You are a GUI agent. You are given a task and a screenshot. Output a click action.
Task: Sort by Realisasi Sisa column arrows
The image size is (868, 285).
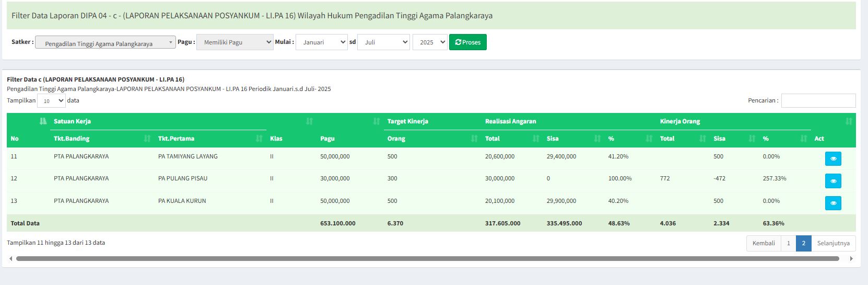(x=597, y=139)
